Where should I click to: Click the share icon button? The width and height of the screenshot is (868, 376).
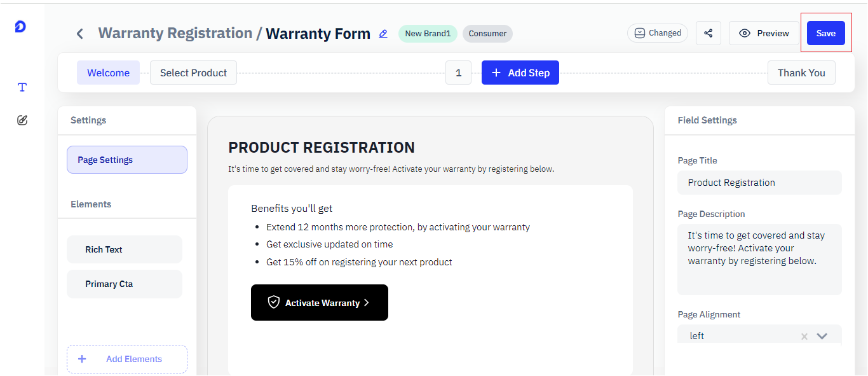point(709,33)
